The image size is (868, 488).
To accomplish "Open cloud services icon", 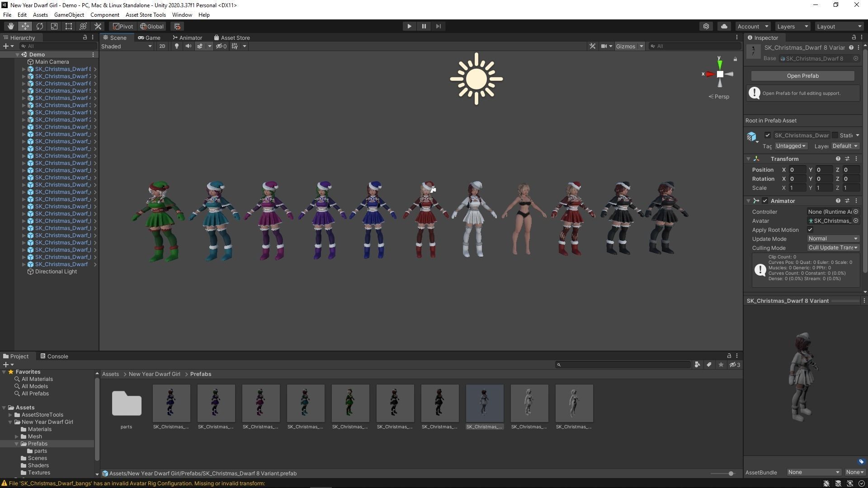I will (724, 26).
